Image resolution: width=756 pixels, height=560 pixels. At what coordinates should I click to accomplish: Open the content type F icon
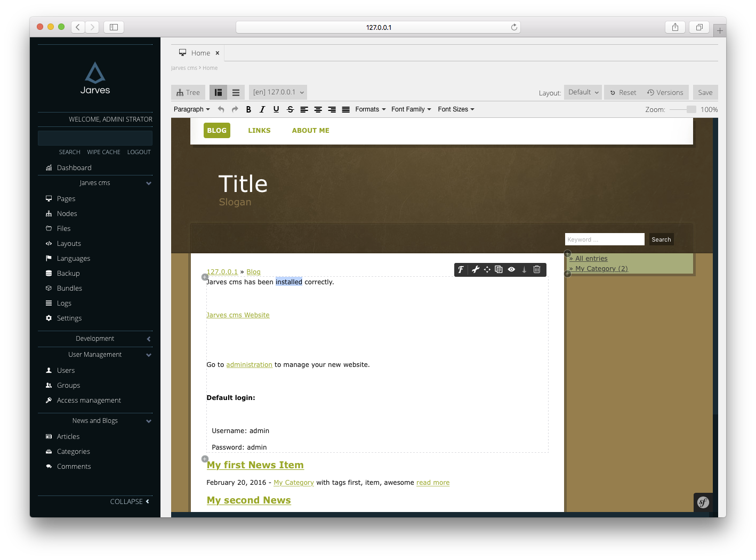pyautogui.click(x=461, y=269)
